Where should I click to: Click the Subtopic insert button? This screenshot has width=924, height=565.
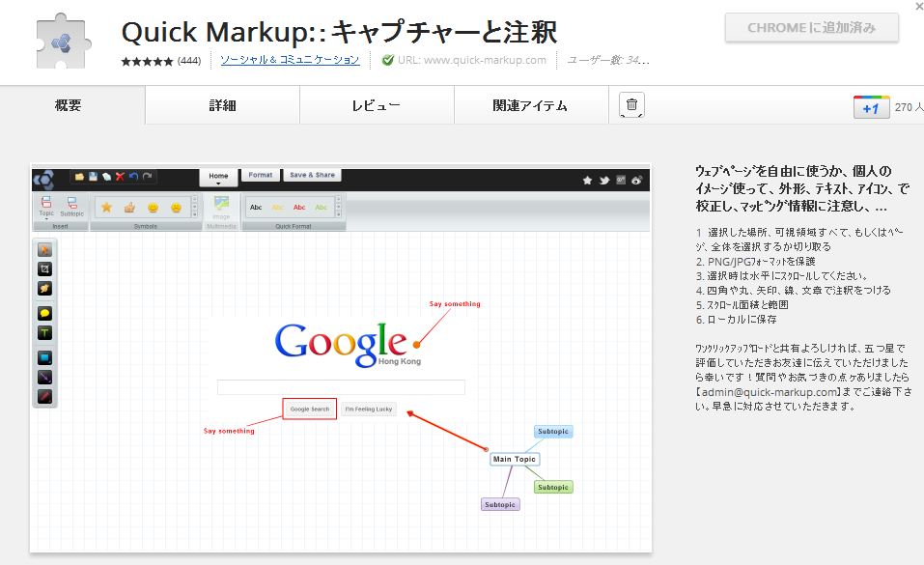point(71,207)
